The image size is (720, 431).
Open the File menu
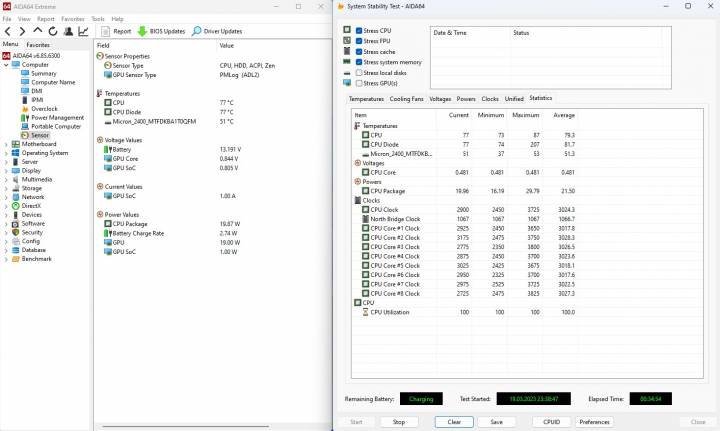(x=7, y=19)
